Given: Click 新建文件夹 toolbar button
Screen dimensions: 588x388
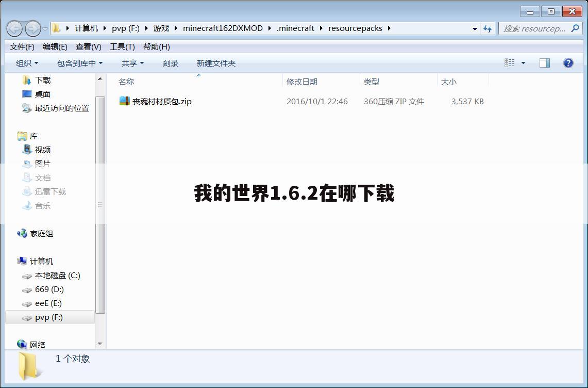Looking at the screenshot, I should (x=216, y=63).
